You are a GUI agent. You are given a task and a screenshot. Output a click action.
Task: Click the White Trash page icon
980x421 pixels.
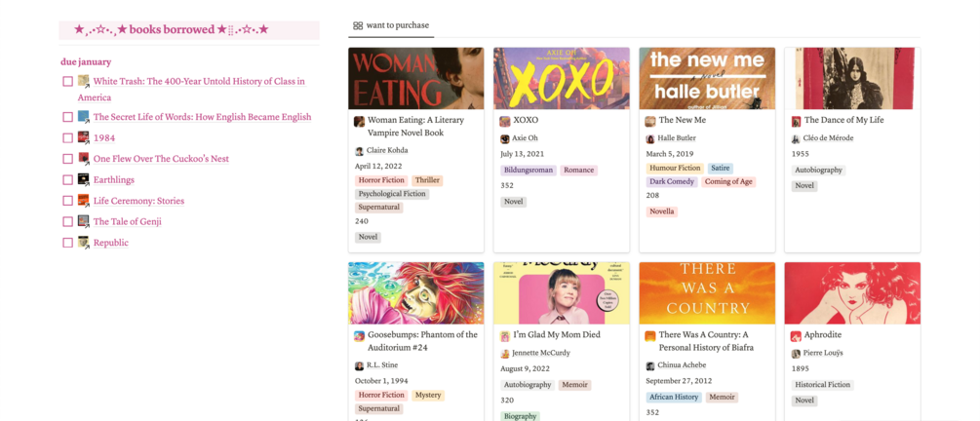[84, 81]
